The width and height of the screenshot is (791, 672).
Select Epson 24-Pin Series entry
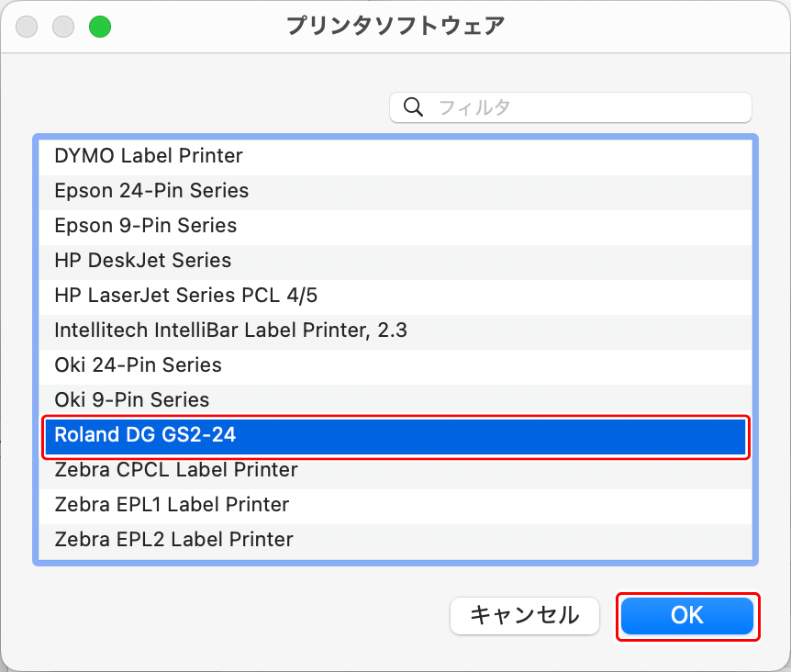coord(395,191)
